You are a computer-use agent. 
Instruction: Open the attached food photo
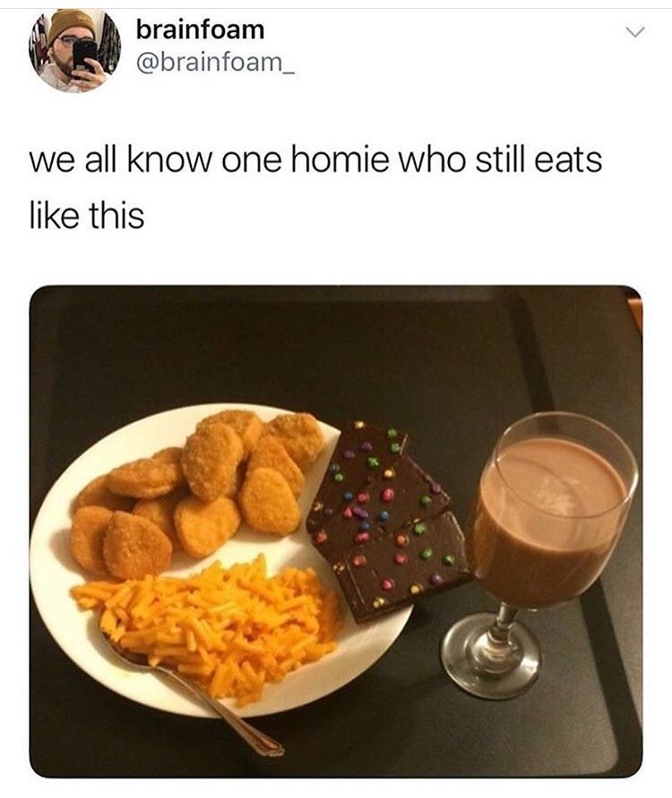pos(336,531)
